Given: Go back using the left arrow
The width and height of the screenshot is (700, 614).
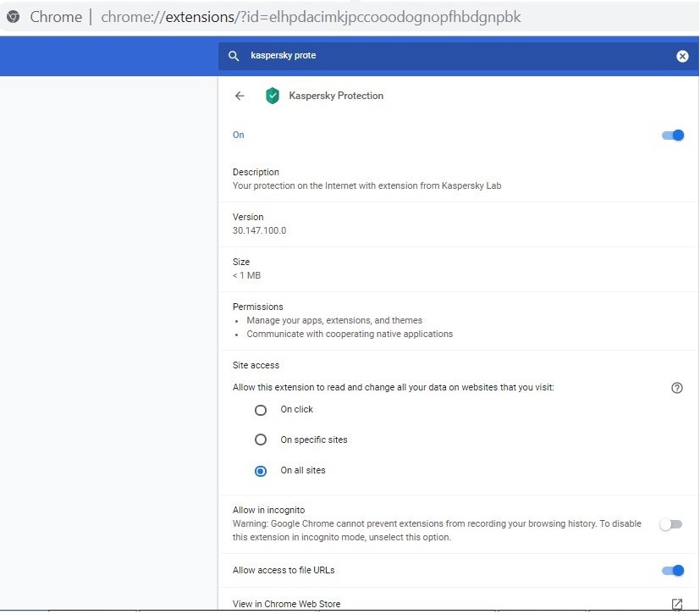Looking at the screenshot, I should [240, 96].
